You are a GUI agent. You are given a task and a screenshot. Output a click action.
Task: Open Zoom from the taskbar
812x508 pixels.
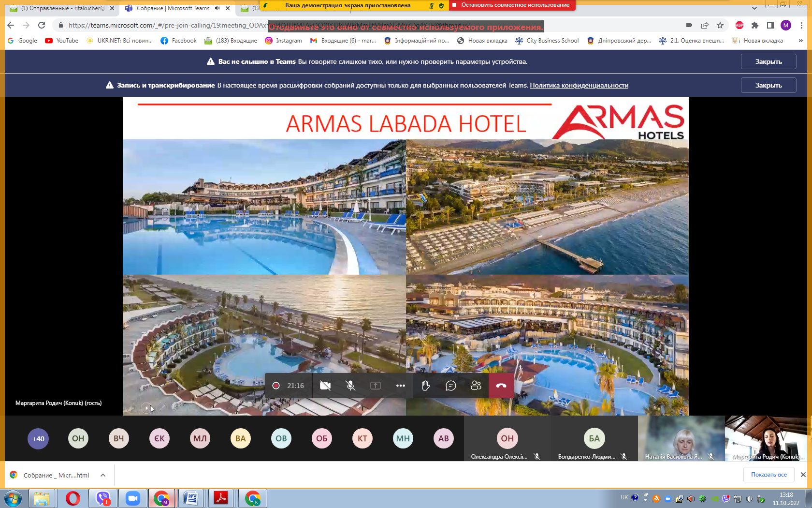[x=132, y=498]
